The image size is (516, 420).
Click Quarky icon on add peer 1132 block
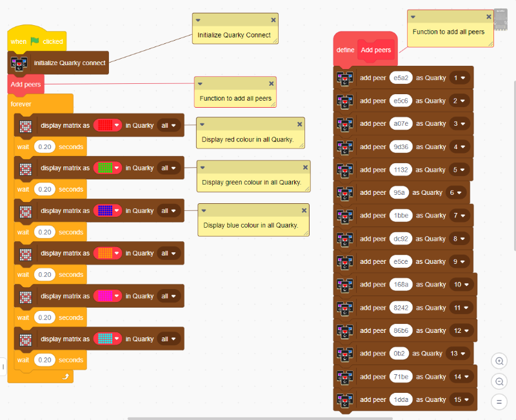pyautogui.click(x=345, y=170)
